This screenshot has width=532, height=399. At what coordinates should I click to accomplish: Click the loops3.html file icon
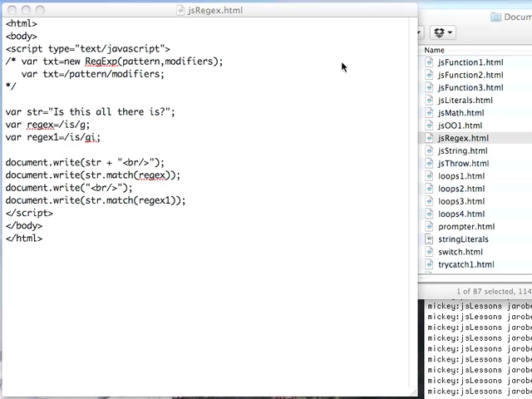[429, 201]
